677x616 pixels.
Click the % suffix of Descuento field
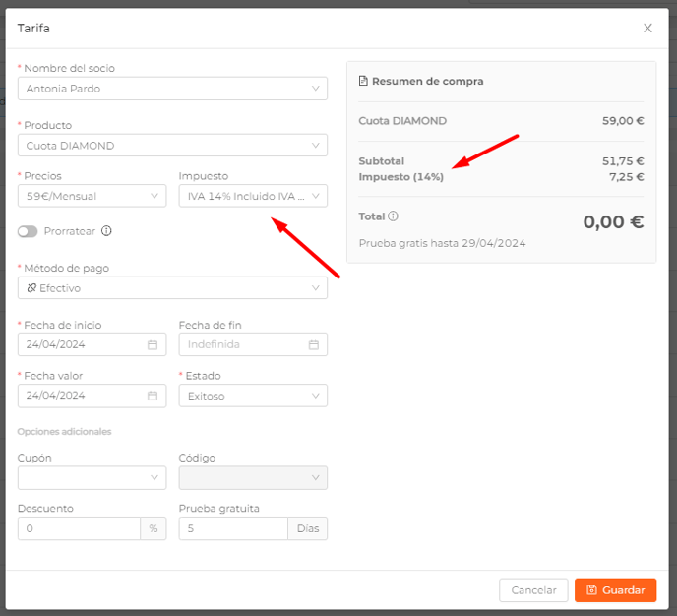154,528
